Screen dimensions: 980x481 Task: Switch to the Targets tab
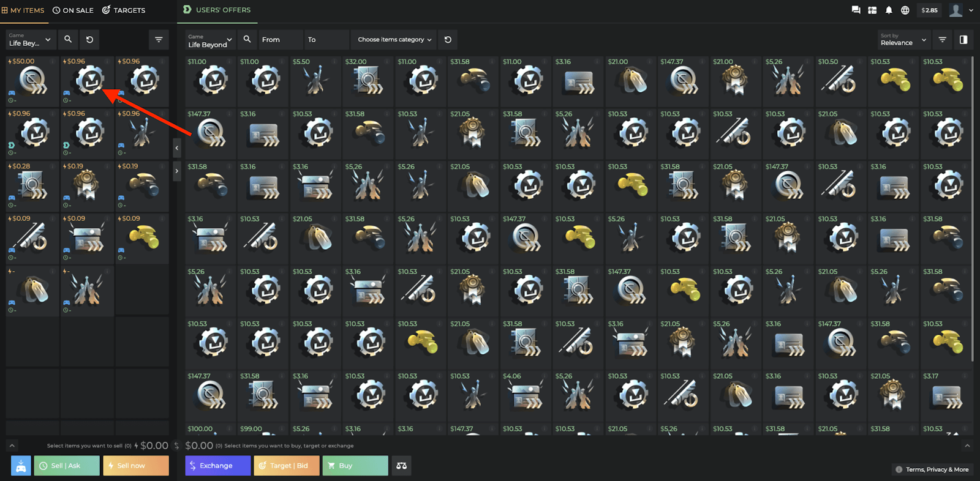coord(123,10)
